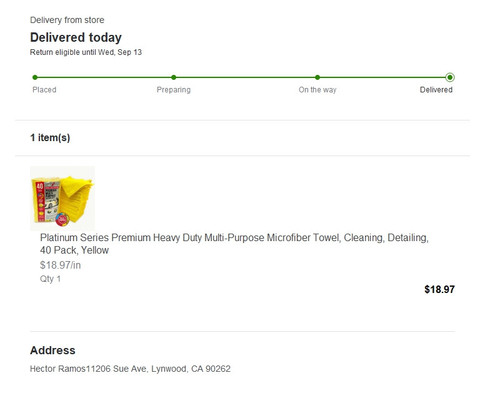Click the green progress bar between Preparing and On the way
Image resolution: width=500 pixels, height=416 pixels.
(x=245, y=77)
